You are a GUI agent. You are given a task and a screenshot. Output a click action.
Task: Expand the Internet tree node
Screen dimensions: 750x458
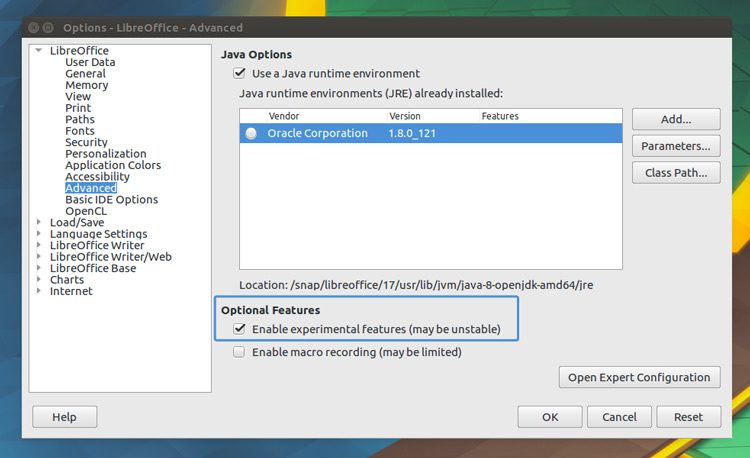point(39,291)
